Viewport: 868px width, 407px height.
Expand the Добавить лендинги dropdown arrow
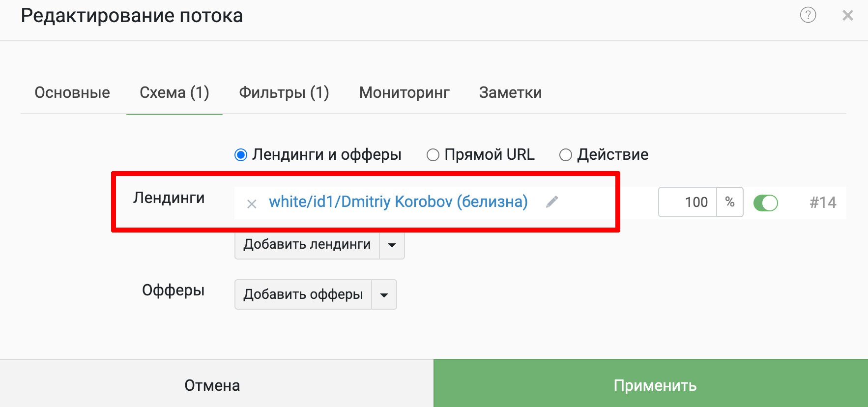coord(392,244)
